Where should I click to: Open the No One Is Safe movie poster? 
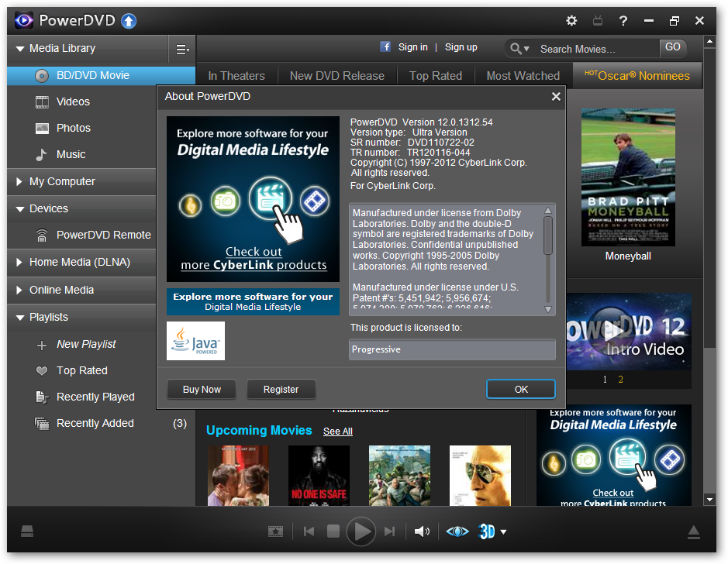319,476
